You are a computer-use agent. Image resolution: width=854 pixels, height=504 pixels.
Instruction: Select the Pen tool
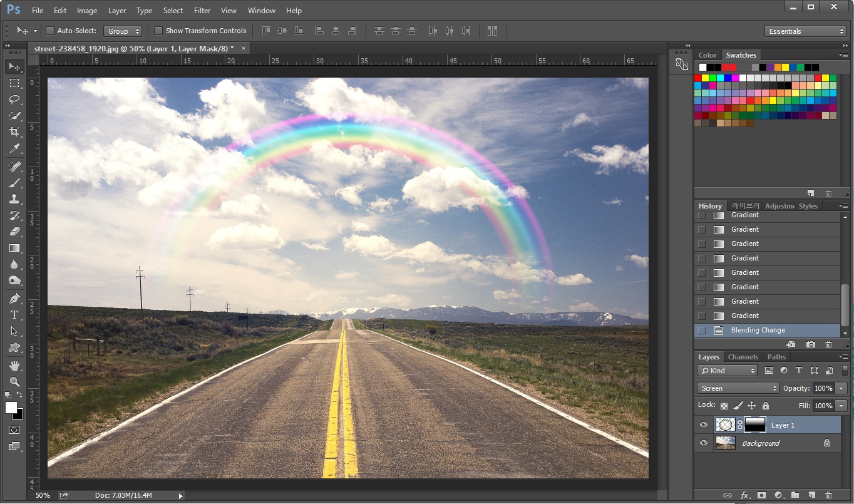pyautogui.click(x=14, y=299)
